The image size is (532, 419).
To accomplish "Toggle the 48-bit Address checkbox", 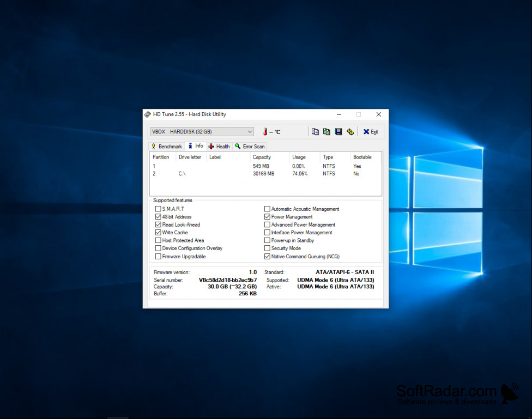I will pos(158,217).
